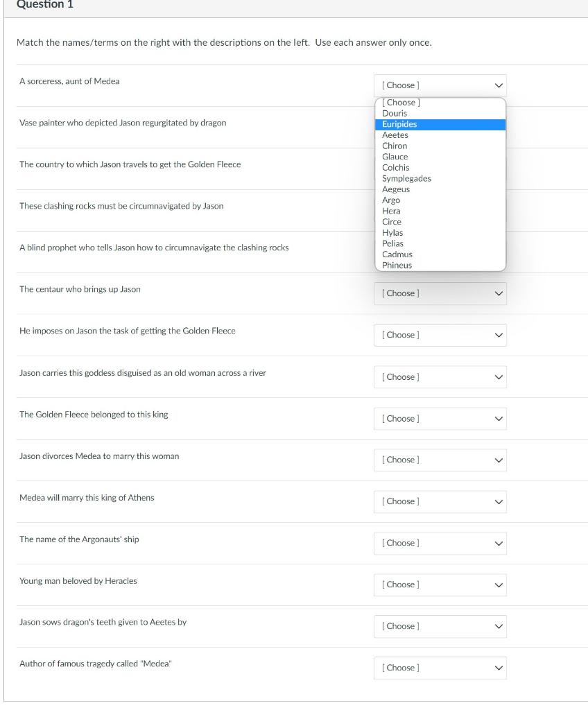Viewport: 588px width, 710px height.
Task: Open dropdown for author of tragedy "Medea"
Action: click(x=440, y=668)
